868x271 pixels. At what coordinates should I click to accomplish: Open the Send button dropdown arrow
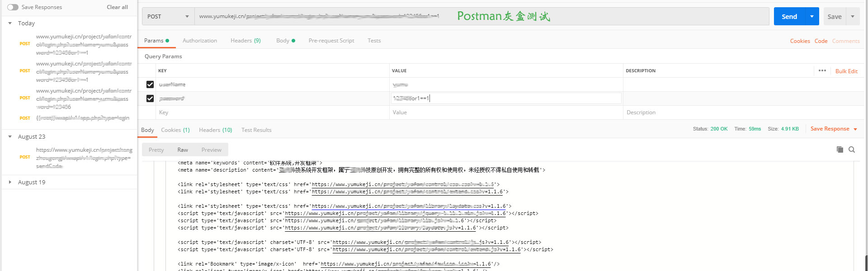(x=812, y=17)
